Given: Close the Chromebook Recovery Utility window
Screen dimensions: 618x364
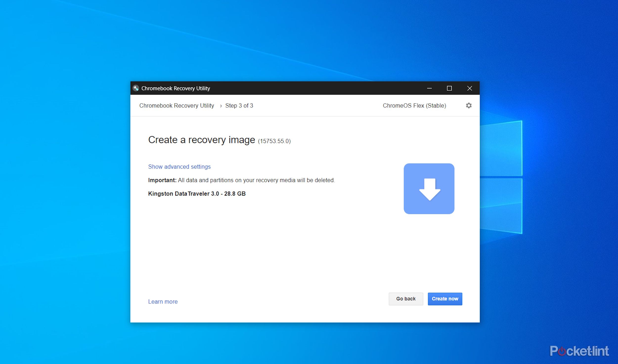Looking at the screenshot, I should click(469, 88).
